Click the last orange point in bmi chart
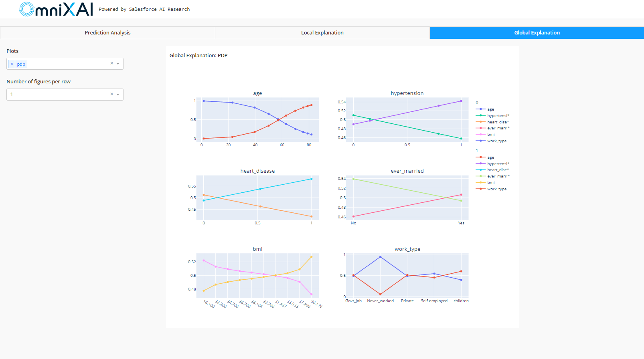This screenshot has height=359, width=644. point(311,257)
